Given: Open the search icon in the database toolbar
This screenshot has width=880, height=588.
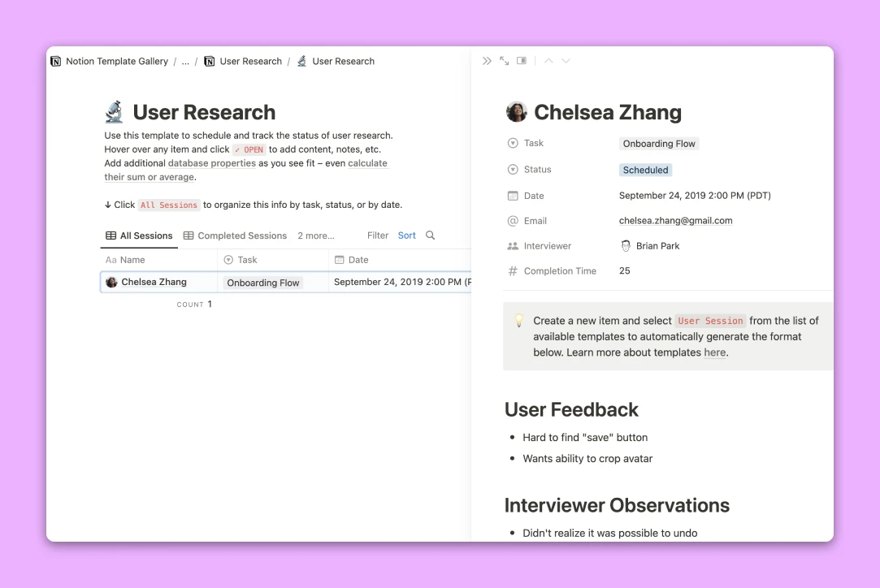Looking at the screenshot, I should (430, 235).
